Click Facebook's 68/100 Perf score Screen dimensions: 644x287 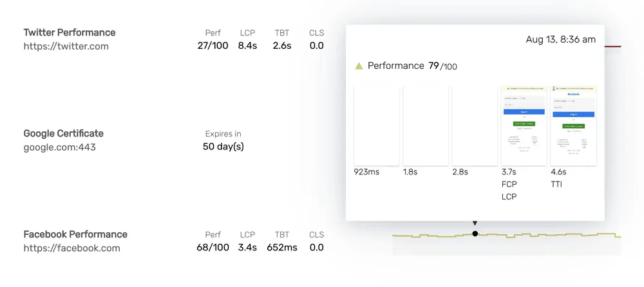tap(213, 248)
